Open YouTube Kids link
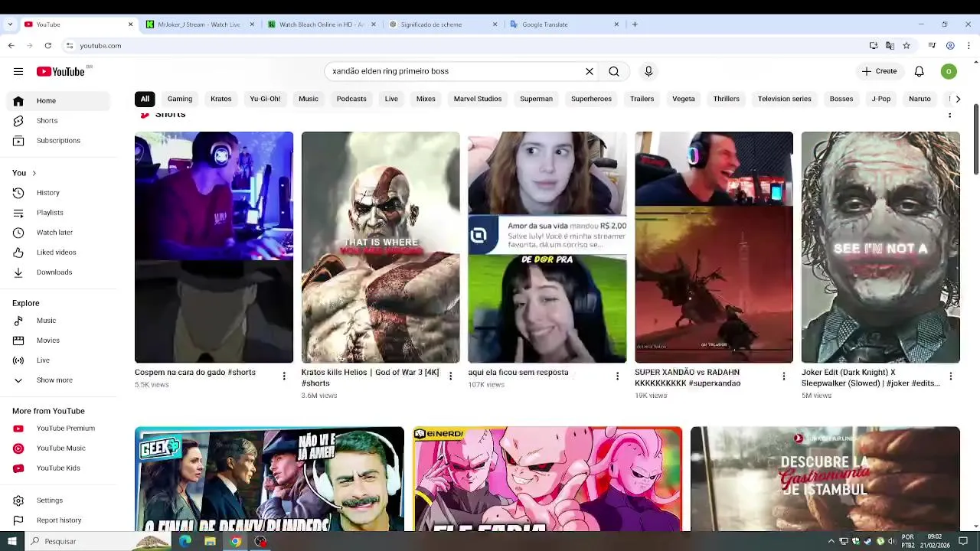Viewport: 980px width, 551px height. point(57,468)
